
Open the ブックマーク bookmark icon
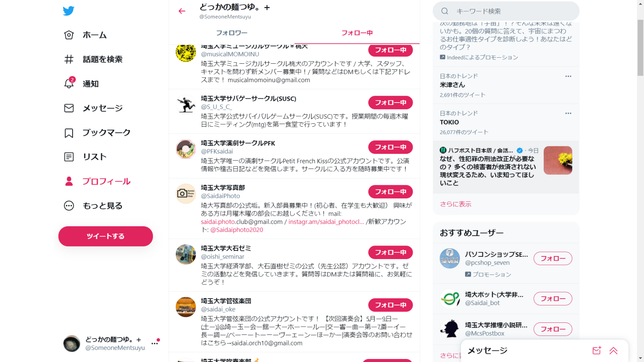69,133
